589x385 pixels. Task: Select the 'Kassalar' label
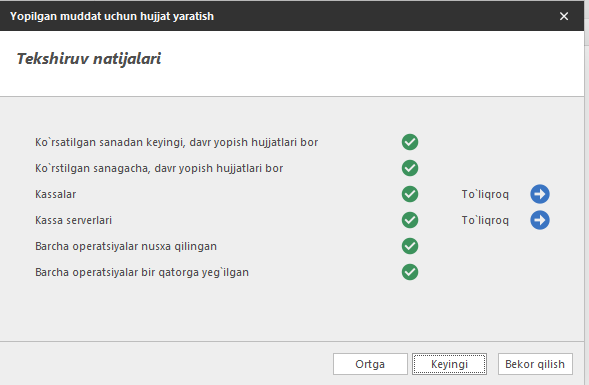point(56,194)
